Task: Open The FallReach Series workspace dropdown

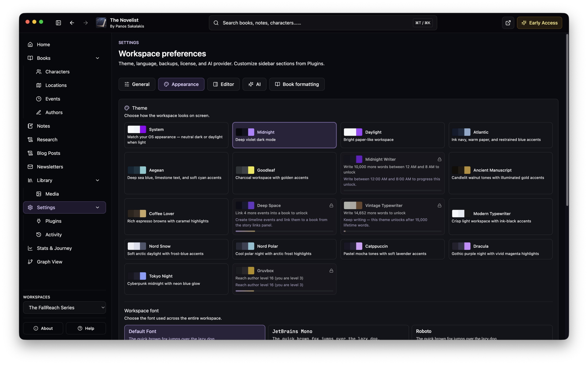Action: (x=64, y=308)
